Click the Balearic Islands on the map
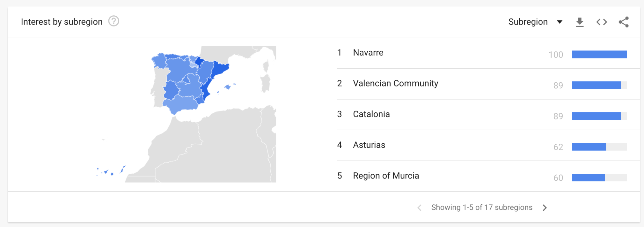This screenshot has height=227, width=644. 227,87
